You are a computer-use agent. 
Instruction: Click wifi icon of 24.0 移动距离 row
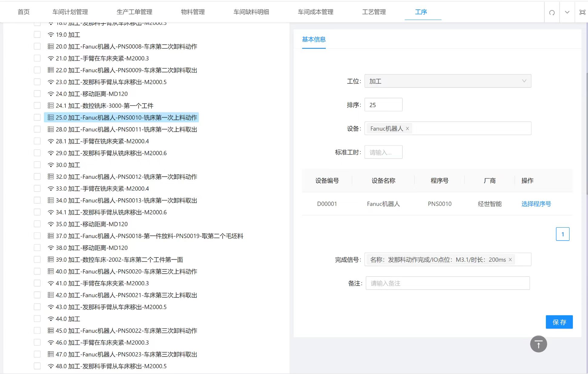tap(51, 94)
